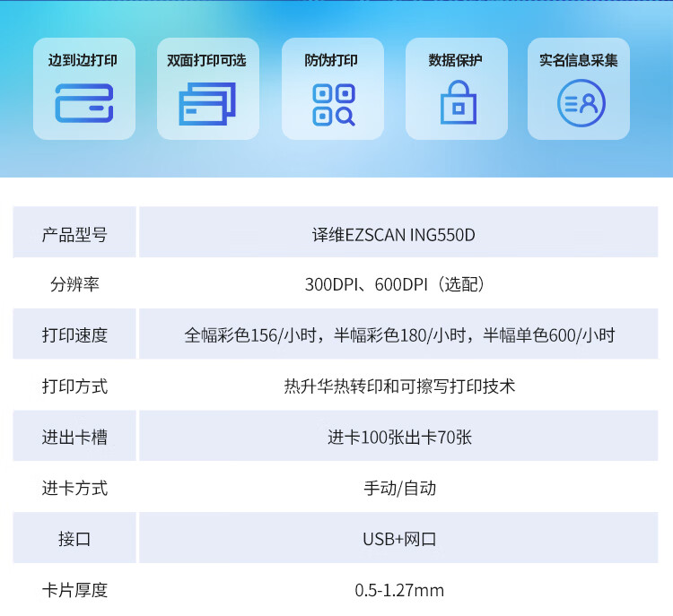
Task: Select the 防伪打印 feature label
Action: 331,60
